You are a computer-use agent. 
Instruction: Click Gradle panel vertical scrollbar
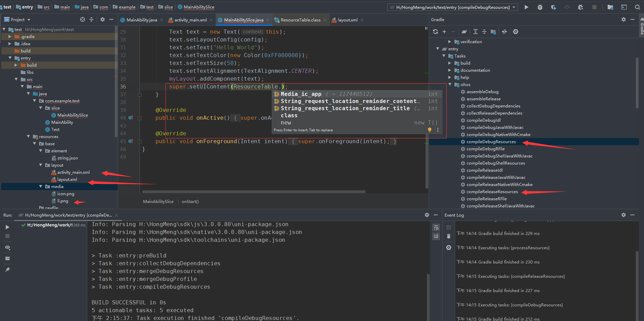click(637, 83)
